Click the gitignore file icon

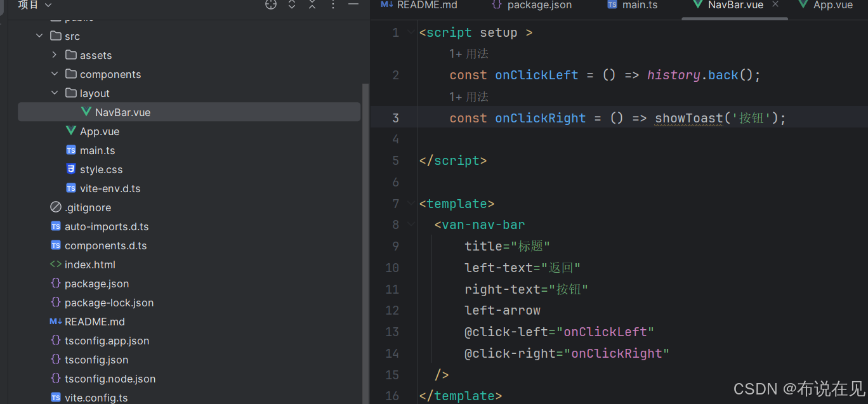coord(56,207)
